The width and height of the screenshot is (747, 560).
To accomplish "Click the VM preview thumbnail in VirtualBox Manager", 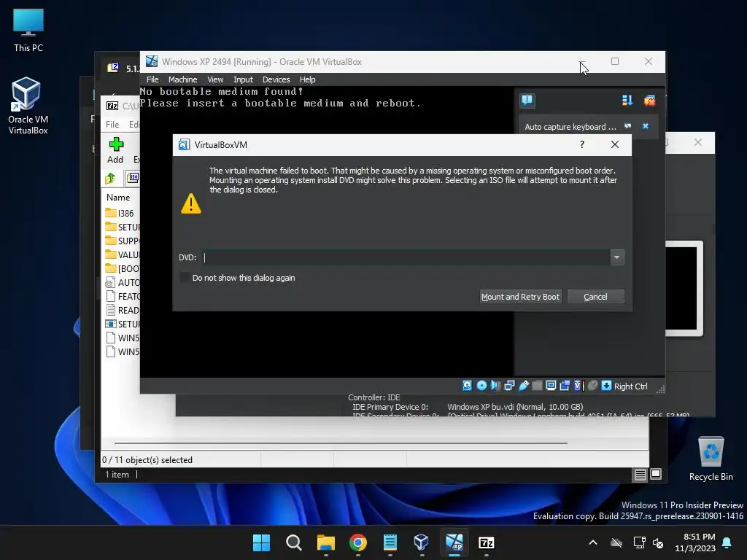I will click(x=684, y=288).
